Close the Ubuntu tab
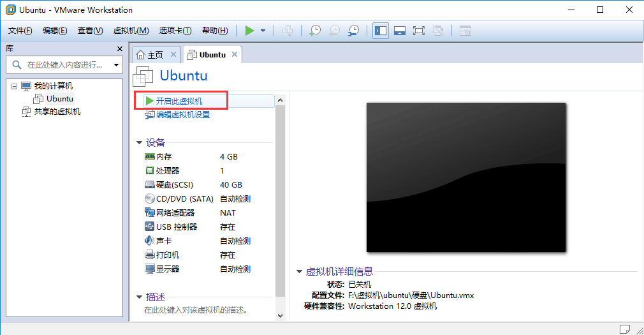Image resolution: width=644 pixels, height=335 pixels. pos(235,54)
